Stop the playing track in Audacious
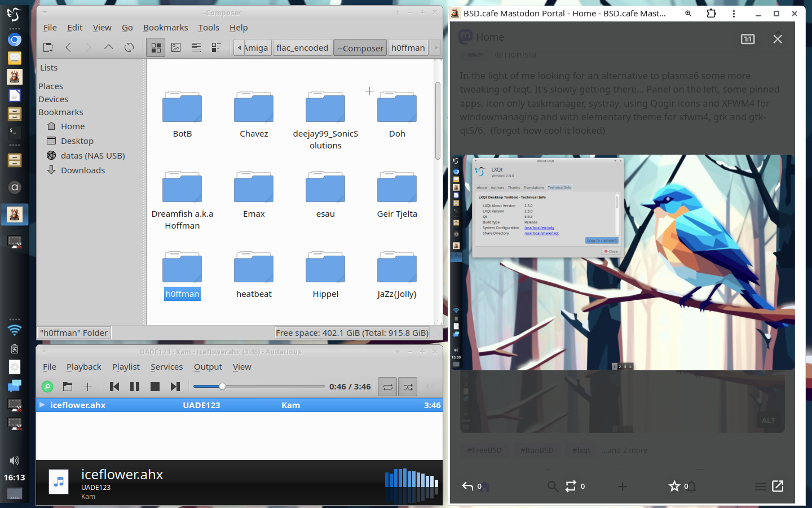The width and height of the screenshot is (812, 508). coord(155,387)
